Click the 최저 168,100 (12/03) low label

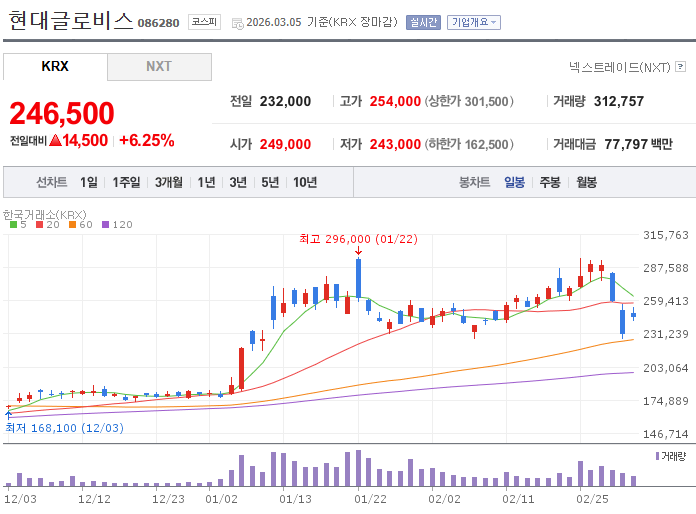tap(64, 428)
